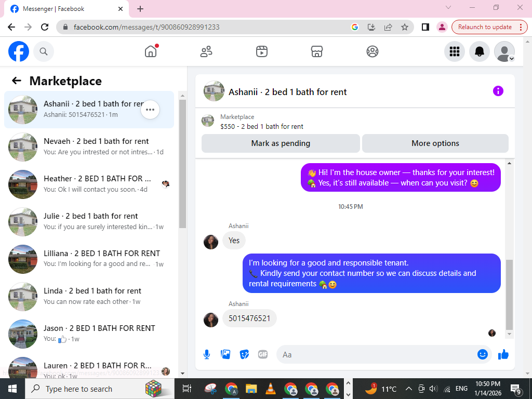Click Relaunch to update button

485,27
